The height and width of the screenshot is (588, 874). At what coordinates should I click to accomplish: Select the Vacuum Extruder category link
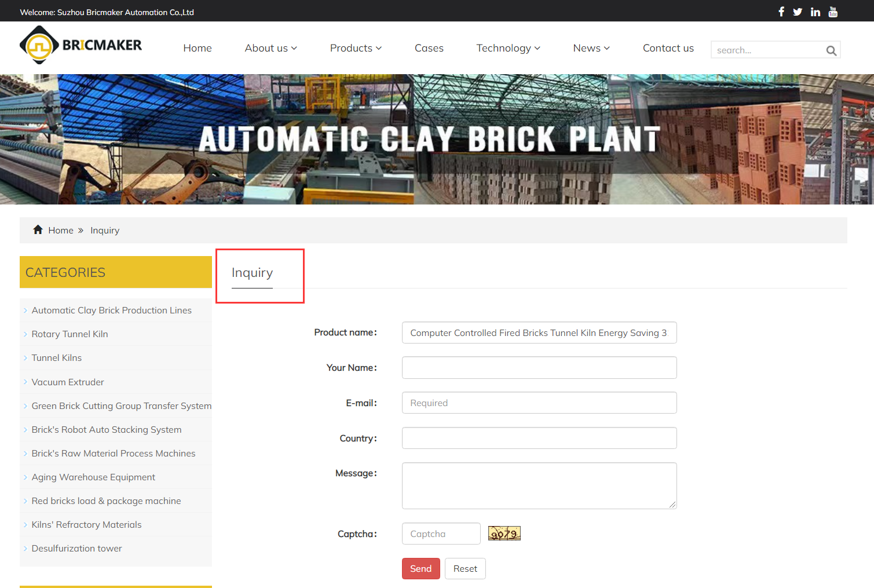pos(68,382)
